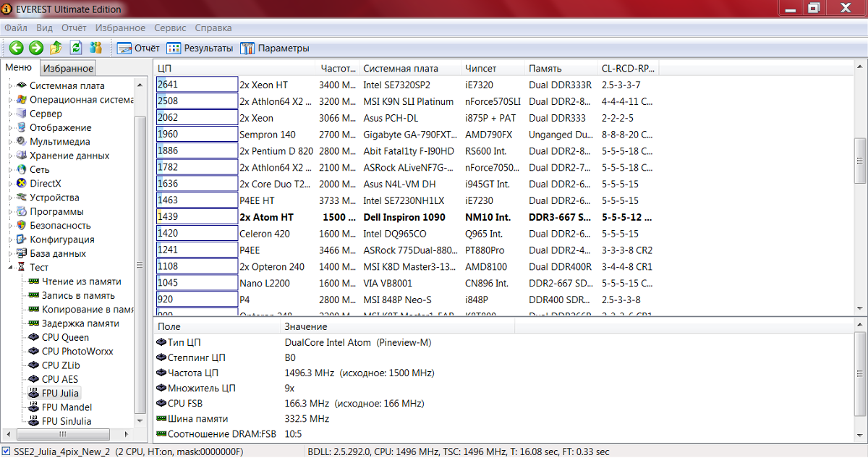Click the Отчёт report button
Image resolution: width=868 pixels, height=458 pixels.
coord(138,48)
